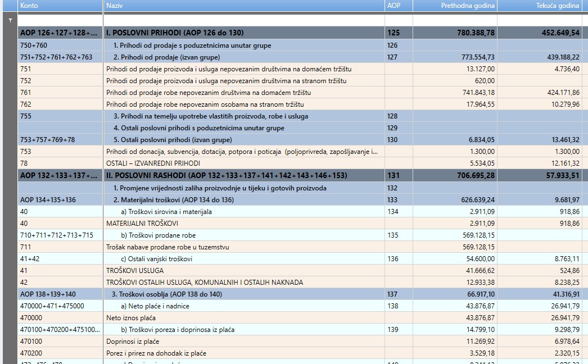Select the I. POSLOVNI PRIHODI group row
This screenshot has height=364, width=588.
[300, 33]
